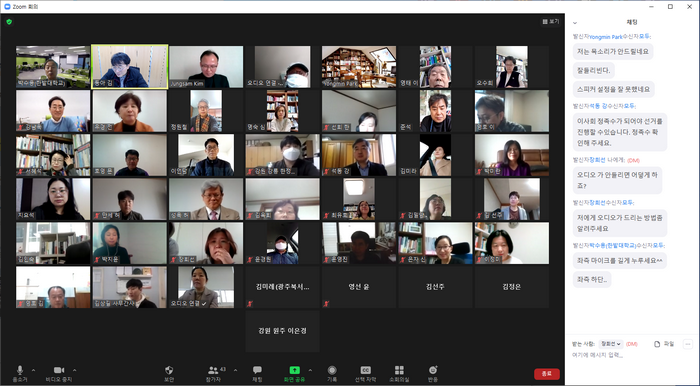Select the 김선주 name-only tile

(x=435, y=287)
